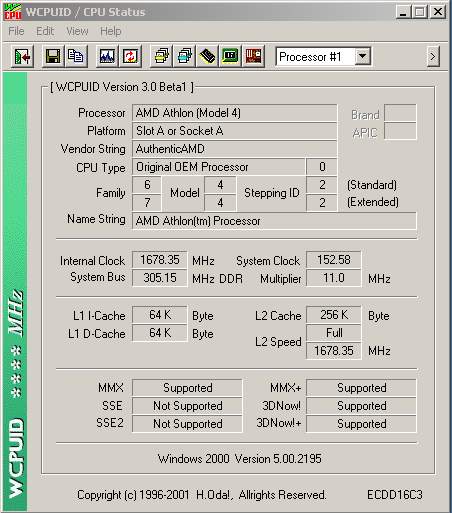Click the cyan stacked windows icon

pos(185,56)
